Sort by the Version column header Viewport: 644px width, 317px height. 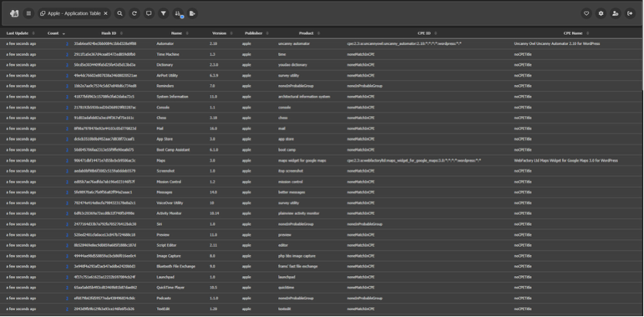click(x=219, y=33)
